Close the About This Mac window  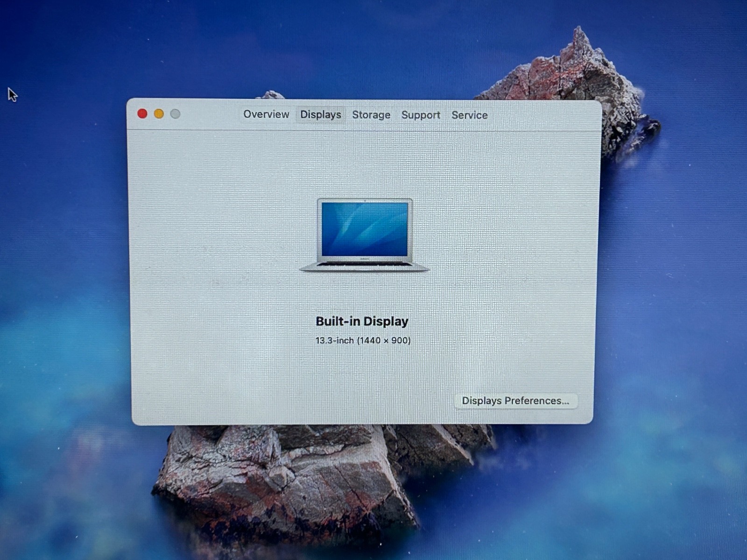[142, 113]
